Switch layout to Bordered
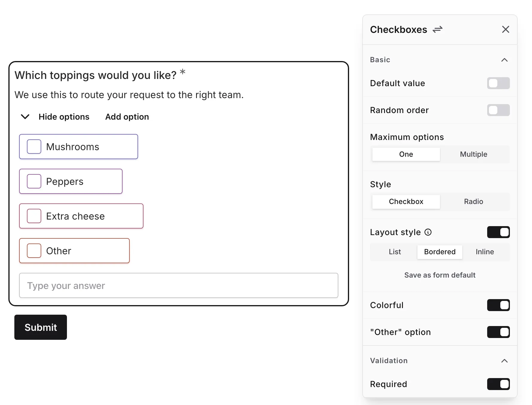The width and height of the screenshot is (532, 405). [x=440, y=252]
